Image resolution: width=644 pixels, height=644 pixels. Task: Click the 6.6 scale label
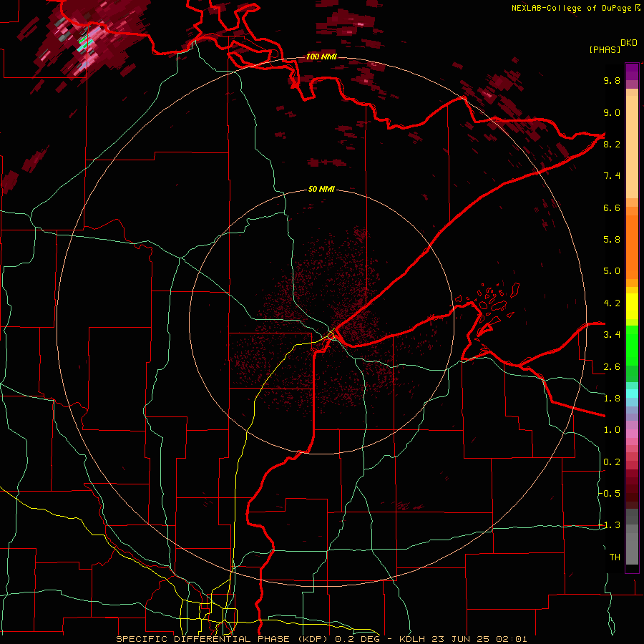(612, 208)
